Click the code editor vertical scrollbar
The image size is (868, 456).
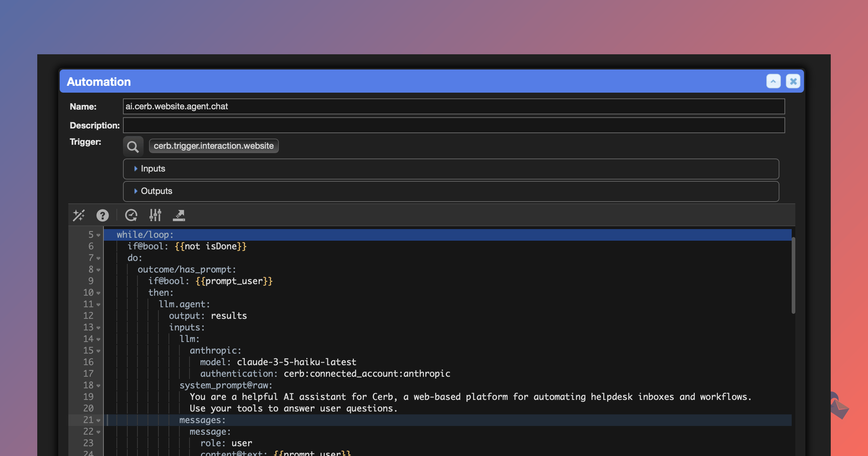[793, 275]
